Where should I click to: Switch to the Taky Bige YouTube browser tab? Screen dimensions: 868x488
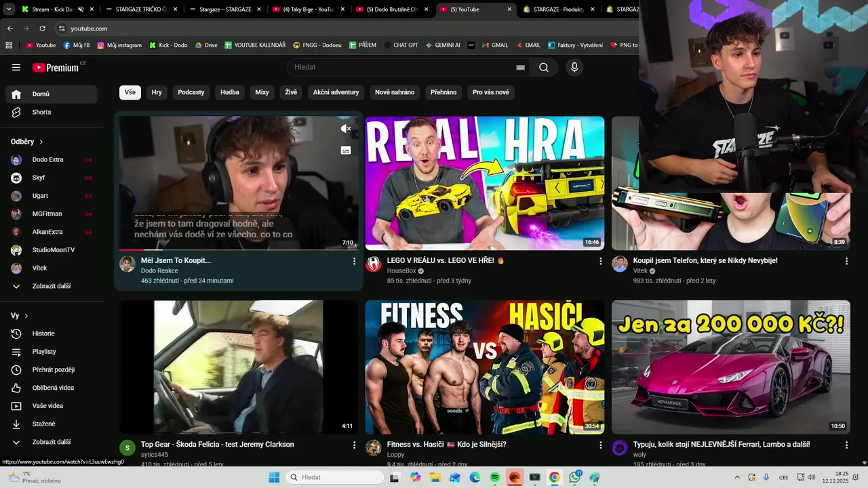point(309,9)
